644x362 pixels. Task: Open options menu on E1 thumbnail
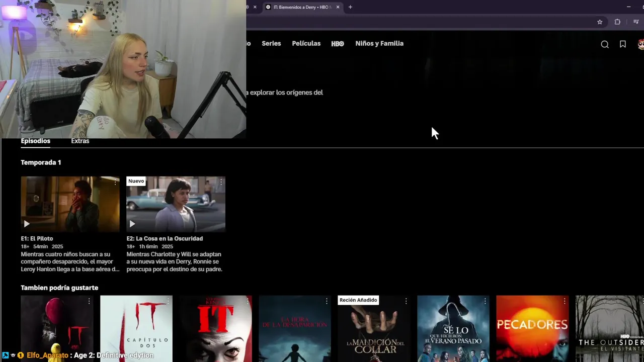pos(115,183)
